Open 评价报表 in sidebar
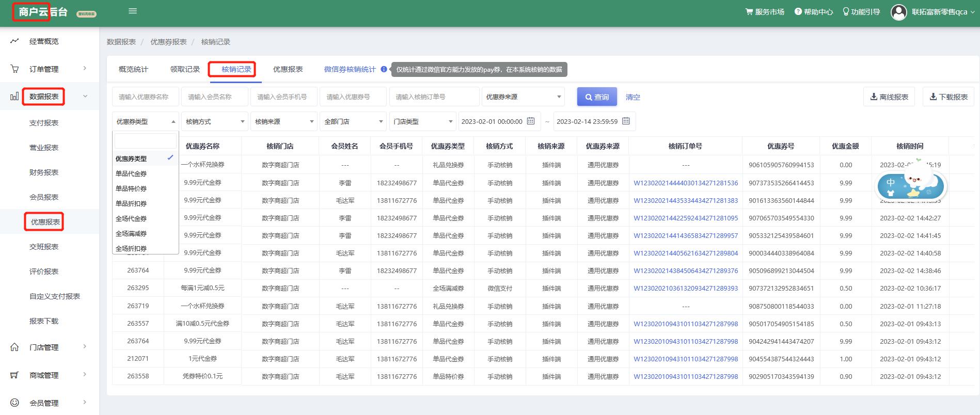The width and height of the screenshot is (980, 415). click(44, 272)
